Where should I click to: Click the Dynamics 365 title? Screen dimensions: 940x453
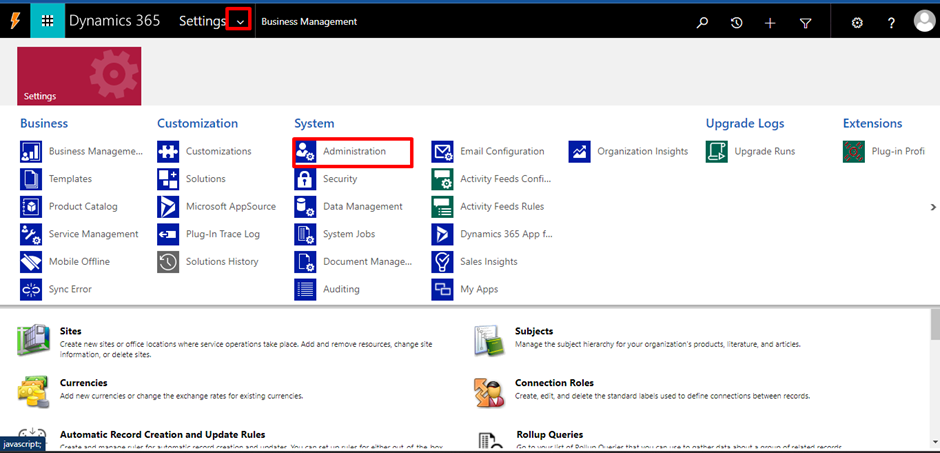coord(115,21)
